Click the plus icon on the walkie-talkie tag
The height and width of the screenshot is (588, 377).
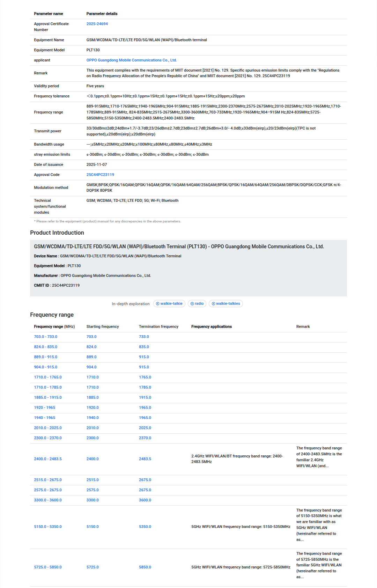[x=157, y=304]
